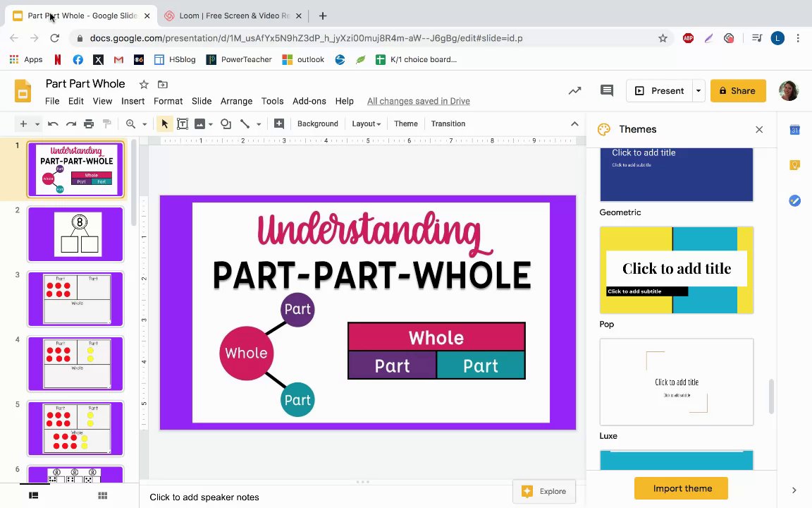
Task: Expand the zoom level dropdown arrow
Action: 144,124
